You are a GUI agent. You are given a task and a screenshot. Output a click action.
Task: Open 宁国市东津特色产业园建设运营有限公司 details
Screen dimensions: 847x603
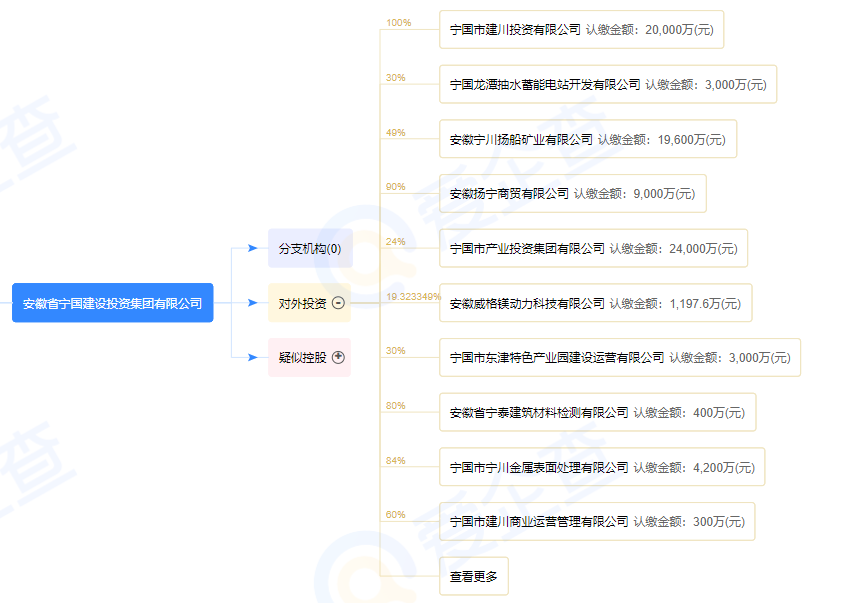tap(620, 357)
